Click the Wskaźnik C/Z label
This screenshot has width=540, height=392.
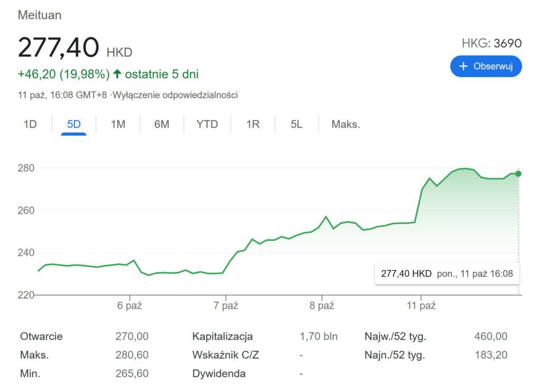click(226, 355)
